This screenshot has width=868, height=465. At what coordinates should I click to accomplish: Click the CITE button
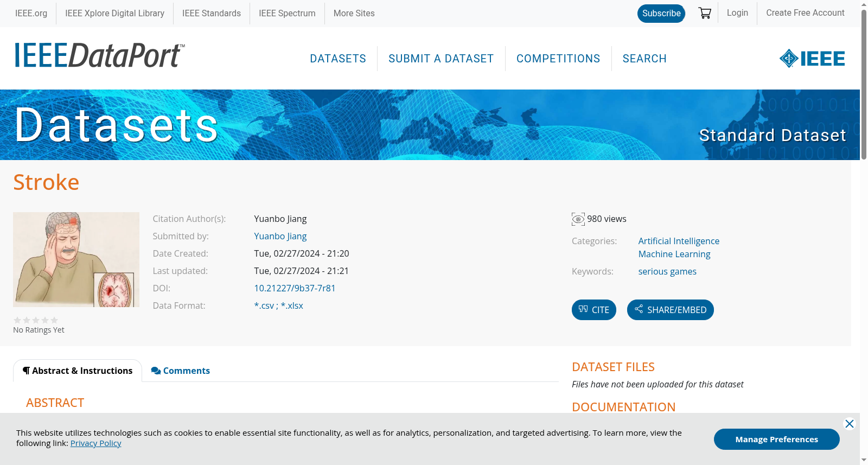(594, 310)
